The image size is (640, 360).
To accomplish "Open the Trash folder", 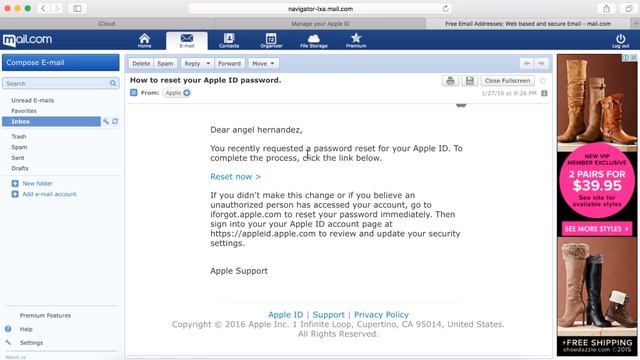I will pyautogui.click(x=19, y=136).
